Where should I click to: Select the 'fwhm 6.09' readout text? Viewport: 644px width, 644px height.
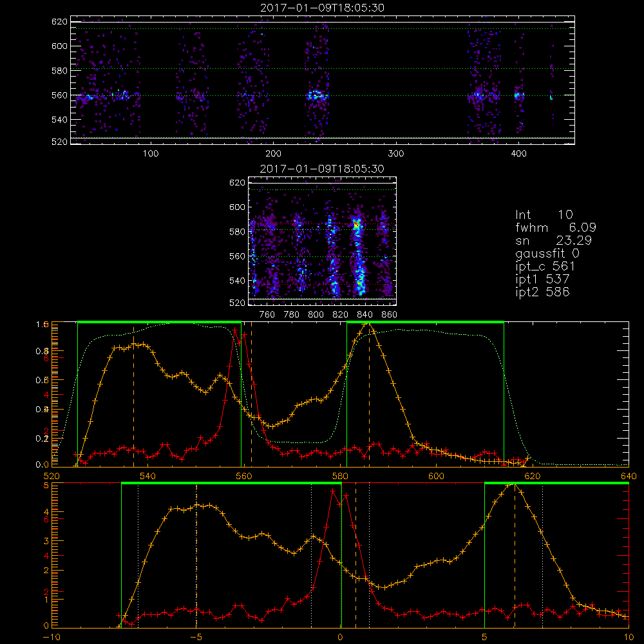556,227
